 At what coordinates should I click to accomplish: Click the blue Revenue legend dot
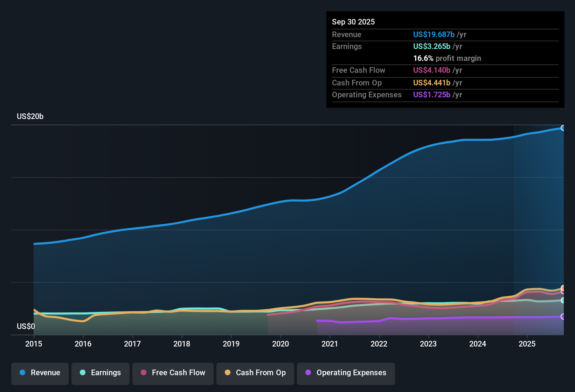(x=22, y=373)
